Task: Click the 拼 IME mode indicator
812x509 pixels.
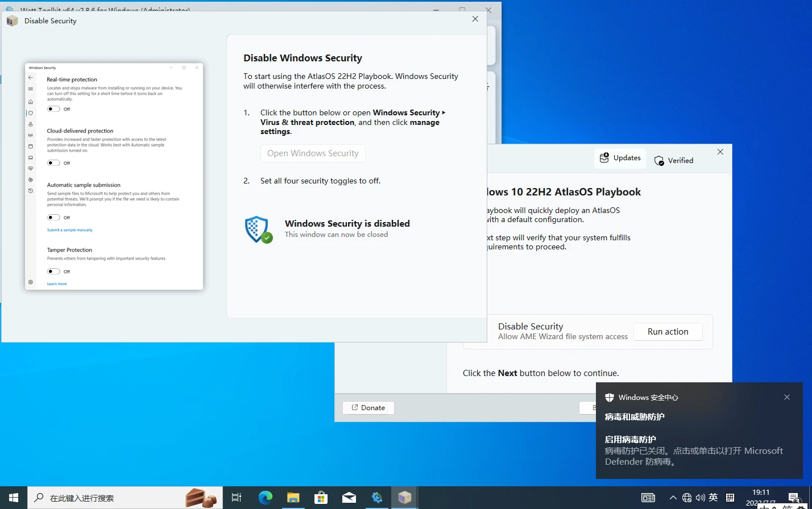Action: (730, 498)
